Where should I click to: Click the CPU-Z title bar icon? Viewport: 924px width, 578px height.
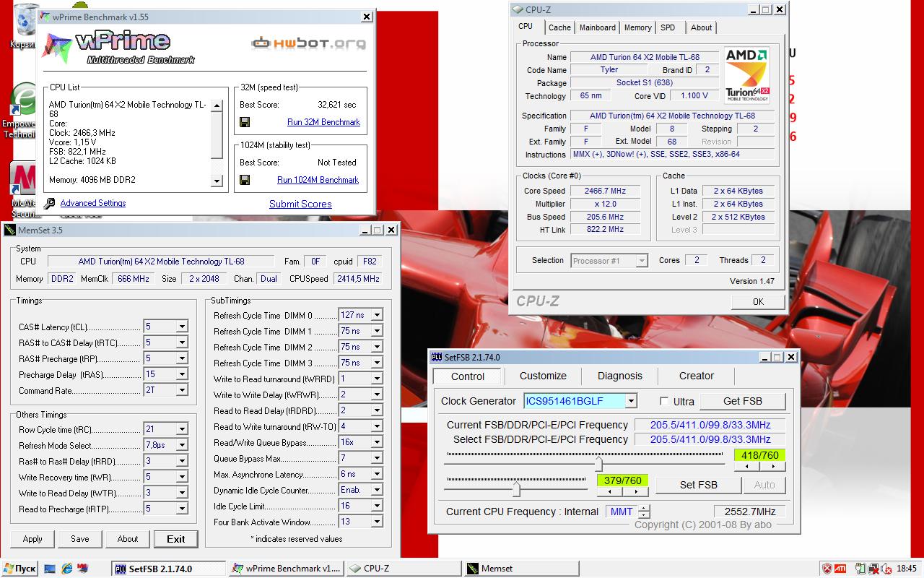(517, 9)
